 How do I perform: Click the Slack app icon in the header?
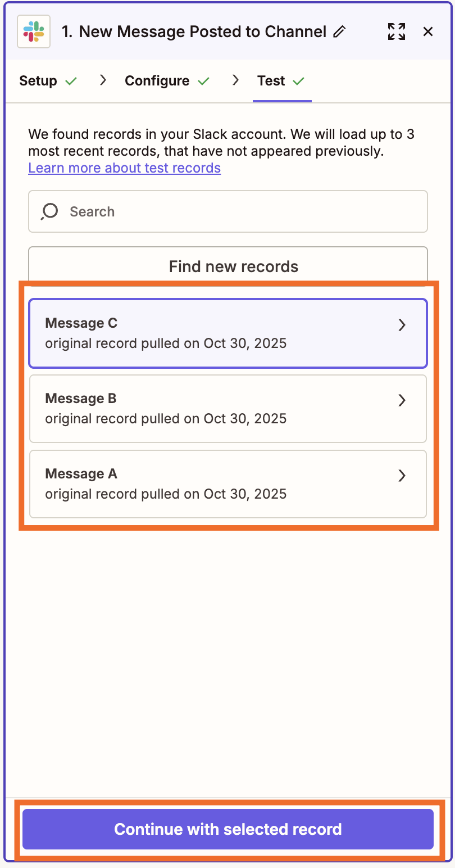(x=33, y=31)
